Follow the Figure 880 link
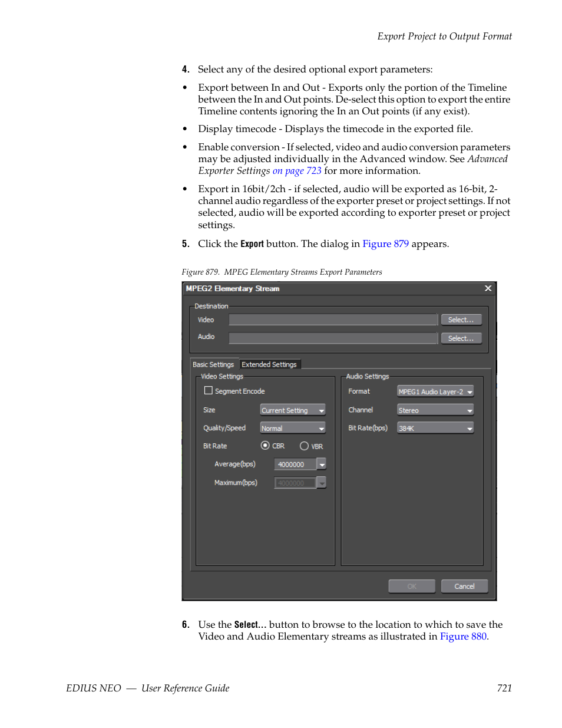 click(x=463, y=637)
